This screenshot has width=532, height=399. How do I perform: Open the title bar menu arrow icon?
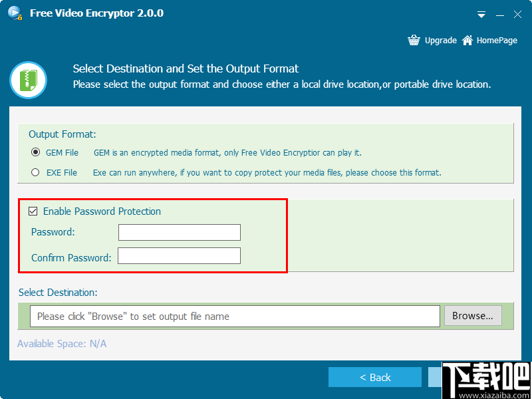pos(481,14)
